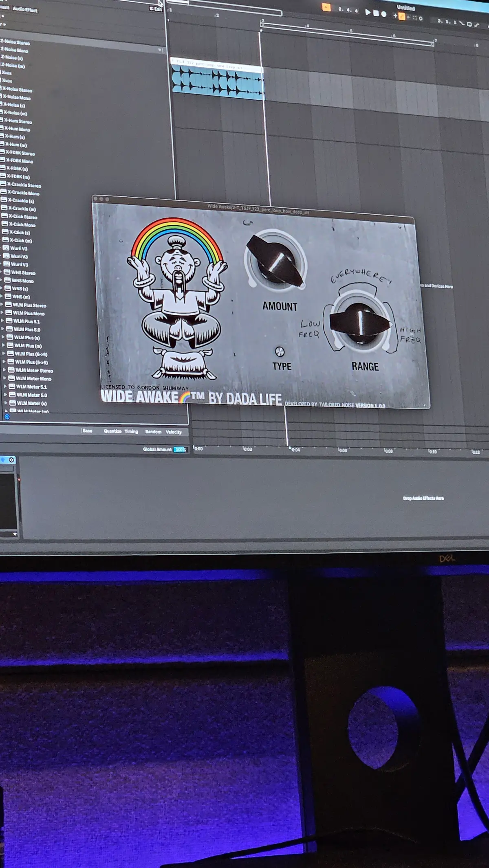Start playback with the transport Play button
Screen dimensions: 489x868
[x=368, y=12]
